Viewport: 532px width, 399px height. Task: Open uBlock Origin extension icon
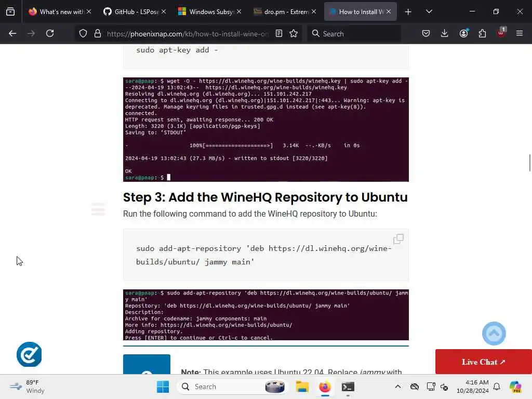click(501, 33)
